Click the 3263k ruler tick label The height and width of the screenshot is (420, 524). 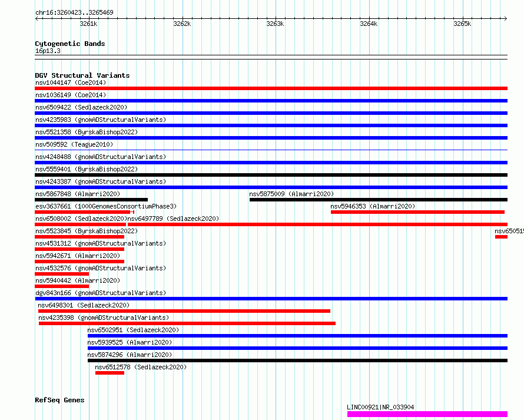[x=275, y=24]
